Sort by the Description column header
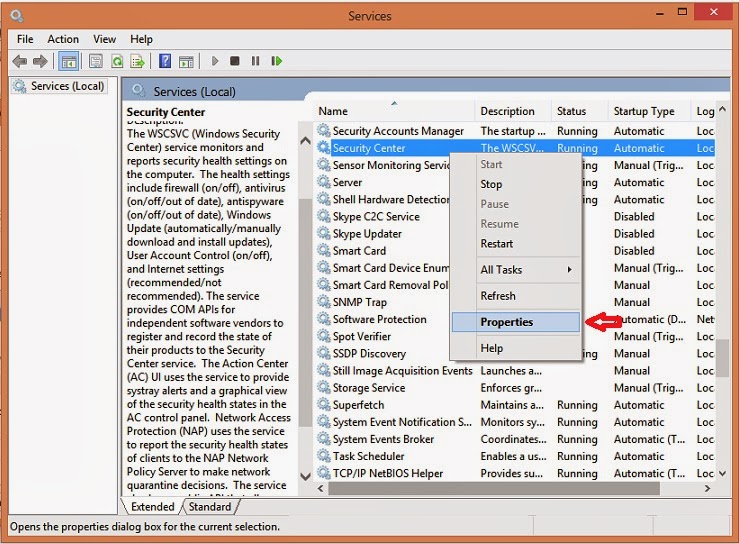The width and height of the screenshot is (739, 544). (x=513, y=111)
